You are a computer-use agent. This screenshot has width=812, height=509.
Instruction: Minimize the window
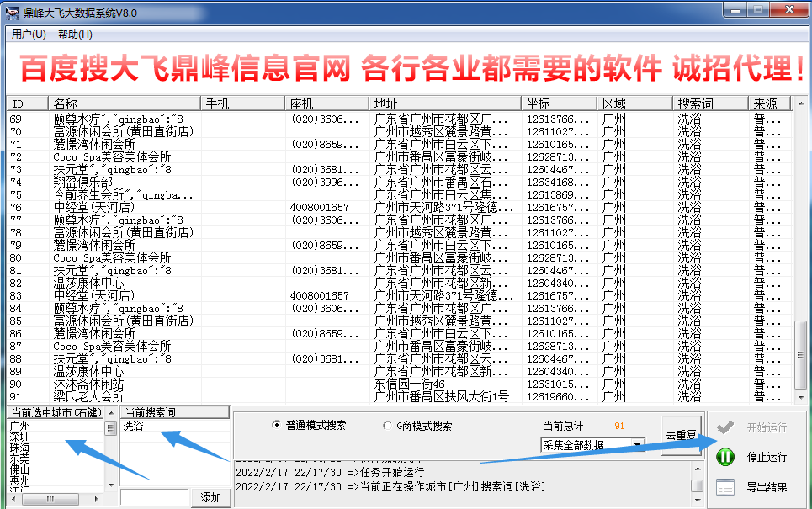(735, 11)
